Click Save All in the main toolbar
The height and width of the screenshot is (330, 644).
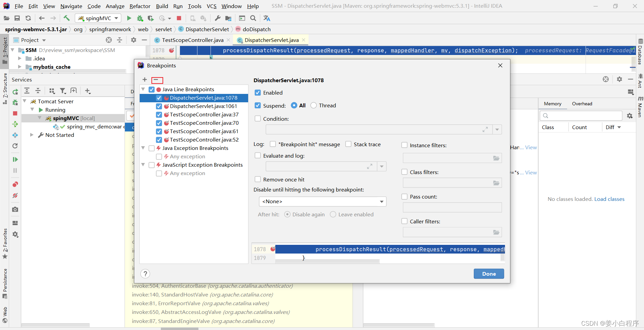point(17,18)
